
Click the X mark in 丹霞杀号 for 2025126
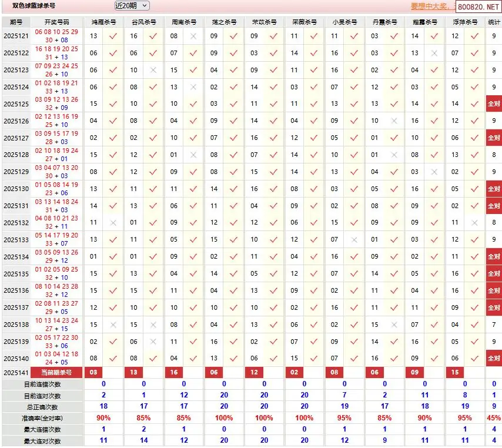[394, 121]
